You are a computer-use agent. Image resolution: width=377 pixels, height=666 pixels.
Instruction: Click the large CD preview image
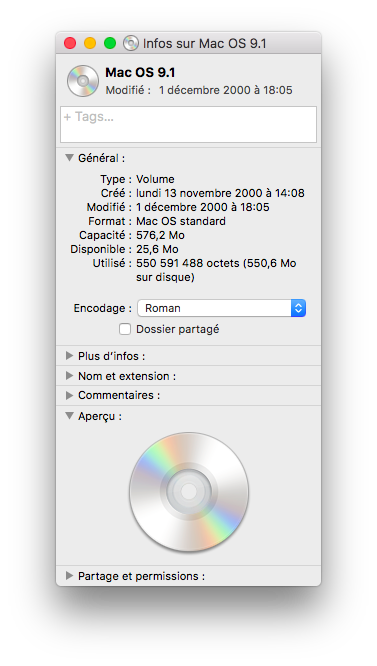click(x=189, y=492)
